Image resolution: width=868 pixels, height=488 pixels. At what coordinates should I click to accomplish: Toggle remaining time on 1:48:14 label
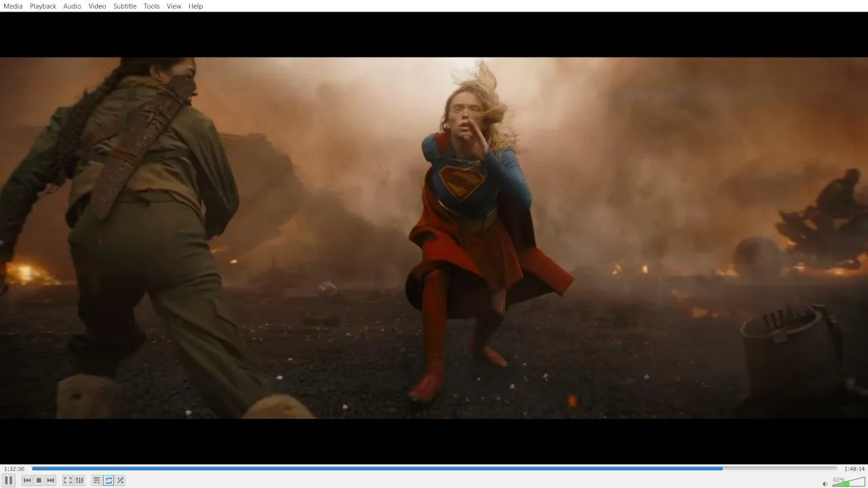pos(854,469)
